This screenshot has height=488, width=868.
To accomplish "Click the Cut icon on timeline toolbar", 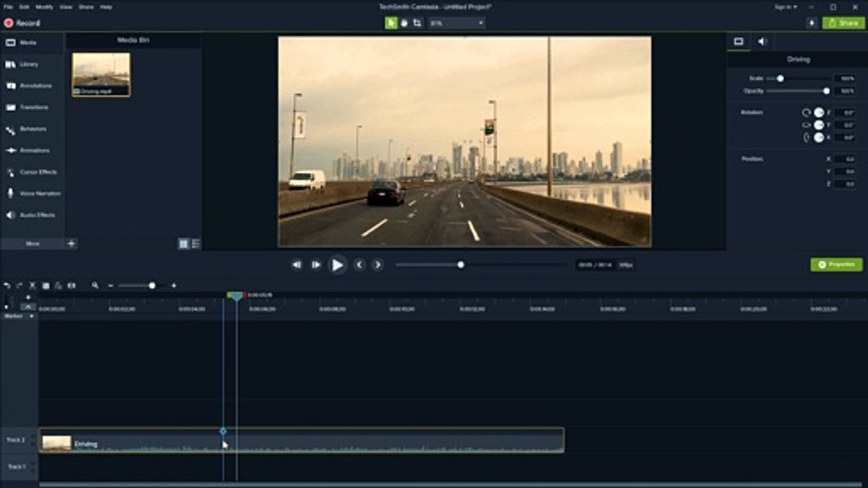I will (x=32, y=286).
